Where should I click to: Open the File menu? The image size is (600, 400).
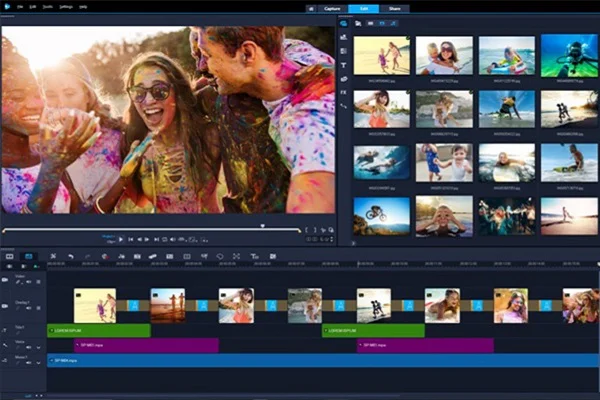pyautogui.click(x=20, y=7)
